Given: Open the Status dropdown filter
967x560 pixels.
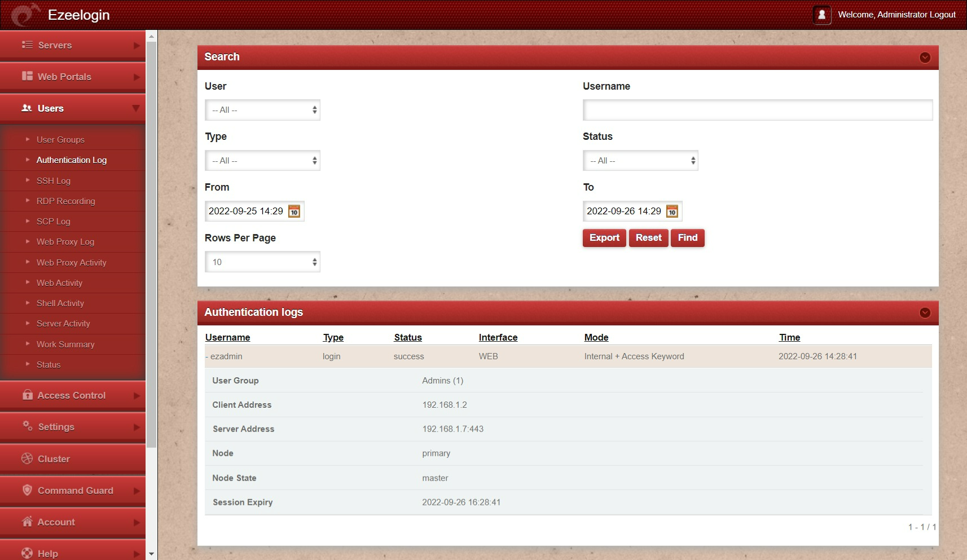Looking at the screenshot, I should [640, 161].
